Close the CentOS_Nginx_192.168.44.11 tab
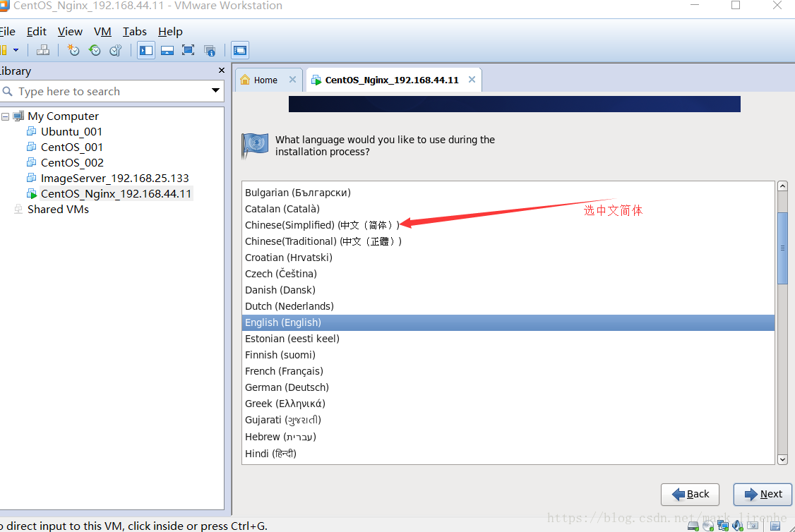Image resolution: width=795 pixels, height=532 pixels. point(472,80)
